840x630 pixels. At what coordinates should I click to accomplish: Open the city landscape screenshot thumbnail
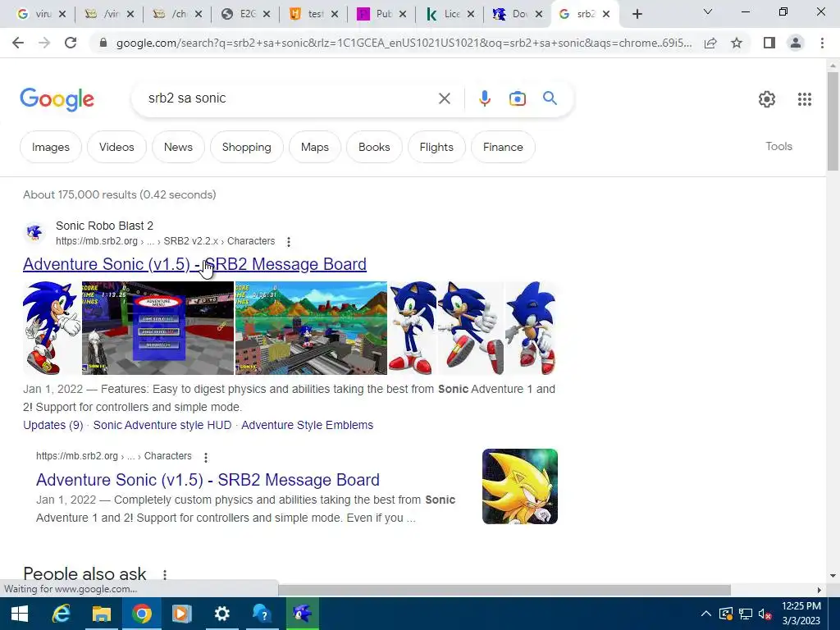(311, 328)
